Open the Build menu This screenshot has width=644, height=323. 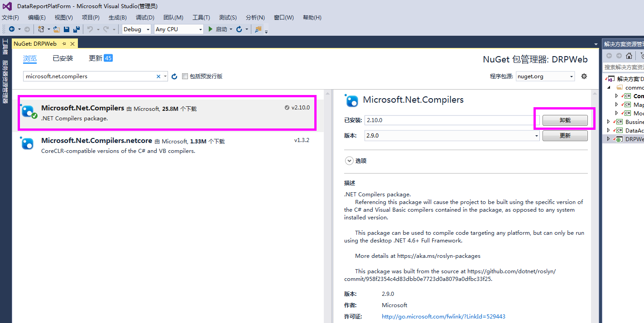click(x=117, y=17)
